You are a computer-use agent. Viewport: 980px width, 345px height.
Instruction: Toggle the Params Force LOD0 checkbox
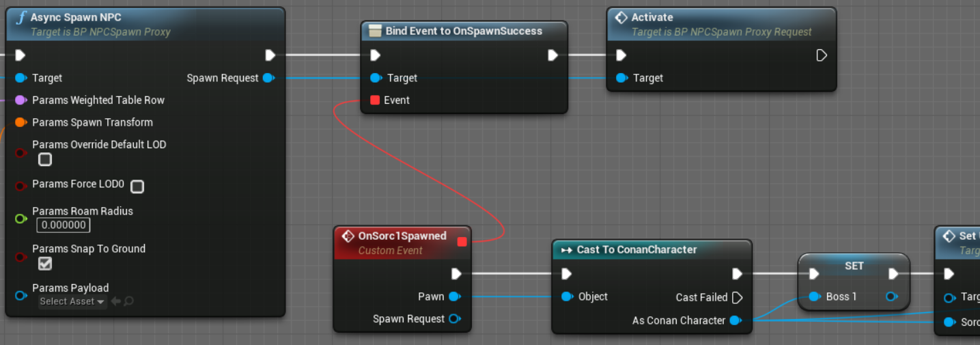click(x=137, y=186)
